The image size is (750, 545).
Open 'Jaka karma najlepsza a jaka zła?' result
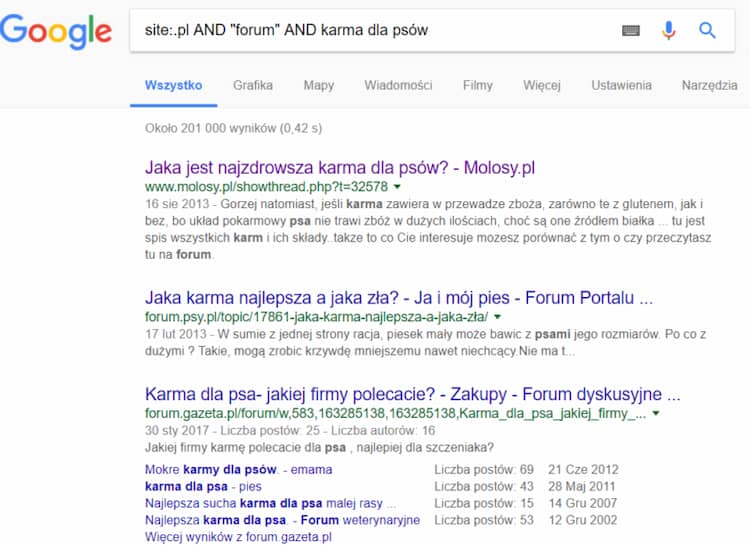pos(399,298)
